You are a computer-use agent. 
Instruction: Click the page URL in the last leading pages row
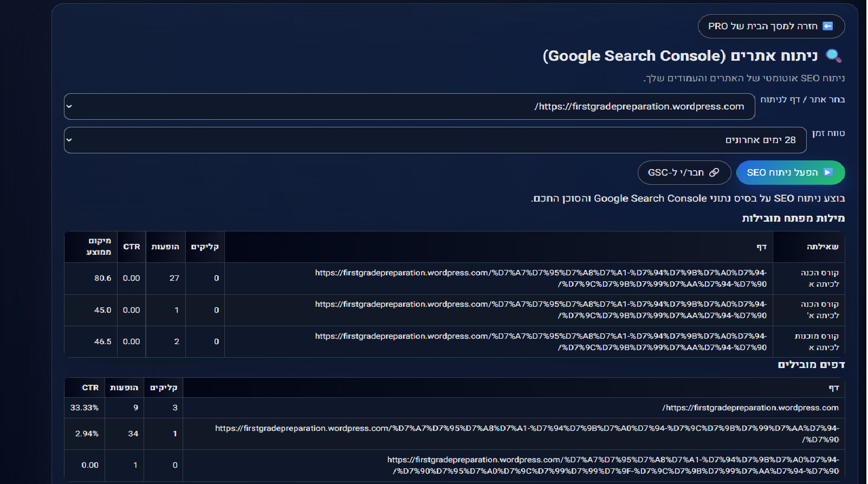[x=613, y=465]
